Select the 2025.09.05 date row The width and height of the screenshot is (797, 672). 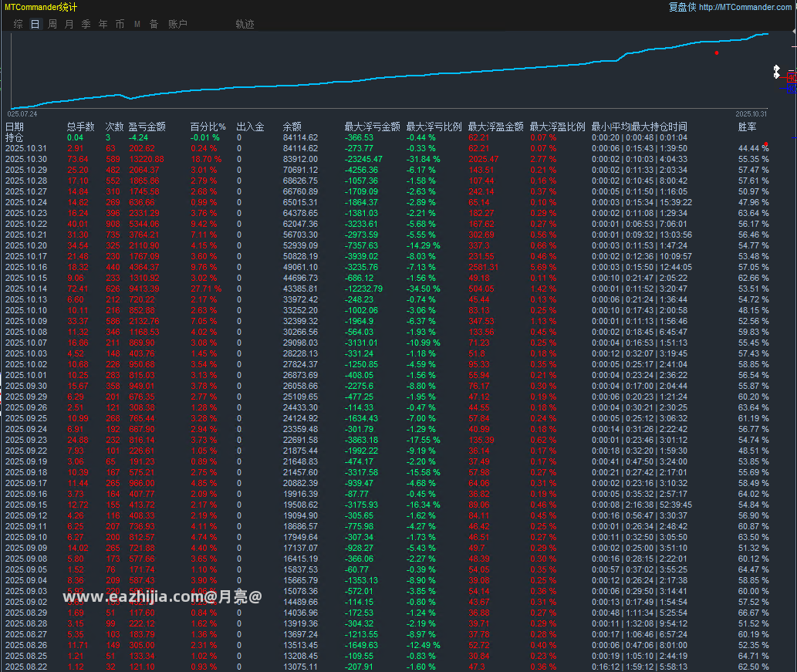[x=26, y=570]
